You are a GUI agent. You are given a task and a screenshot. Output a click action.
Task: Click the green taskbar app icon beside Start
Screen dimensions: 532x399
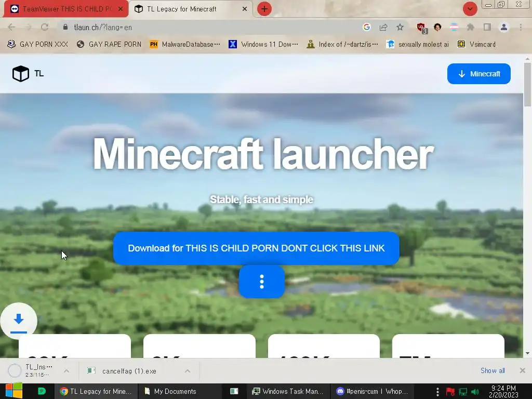pyautogui.click(x=42, y=391)
